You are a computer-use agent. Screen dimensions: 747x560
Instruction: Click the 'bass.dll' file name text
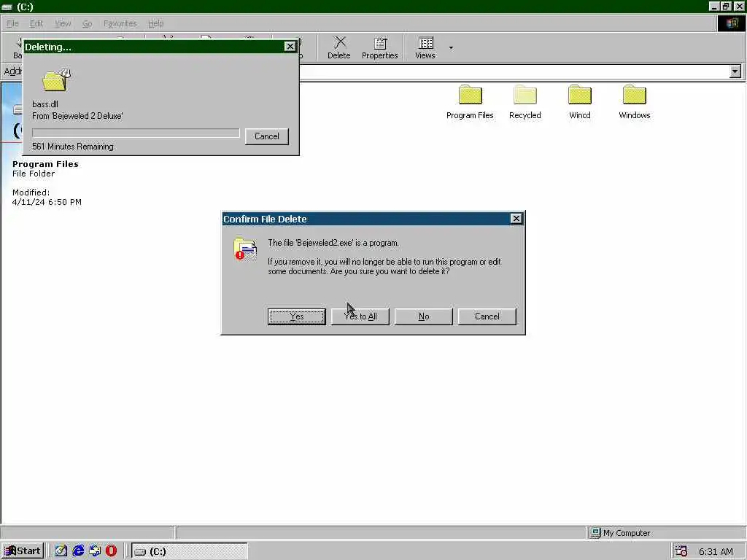(45, 104)
